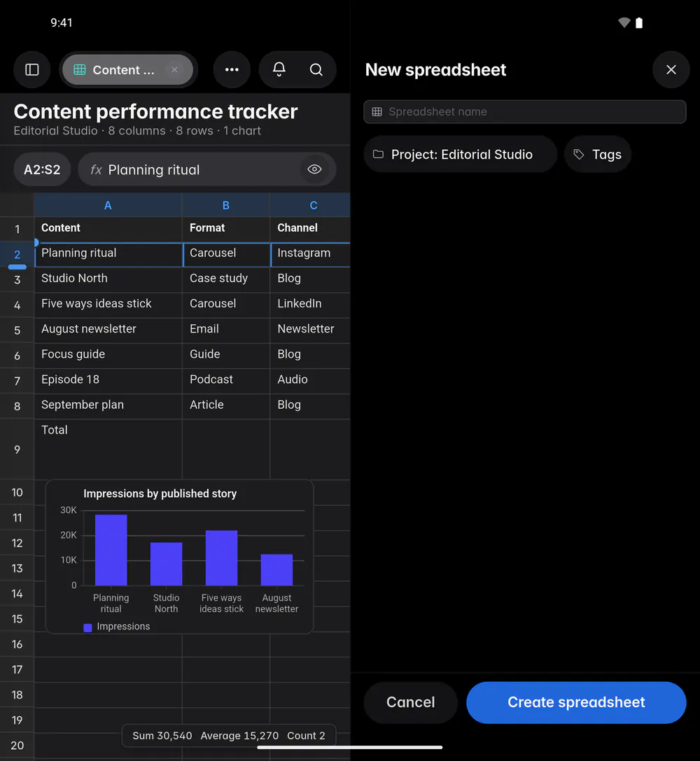Select the September plan cell

pyautogui.click(x=108, y=405)
